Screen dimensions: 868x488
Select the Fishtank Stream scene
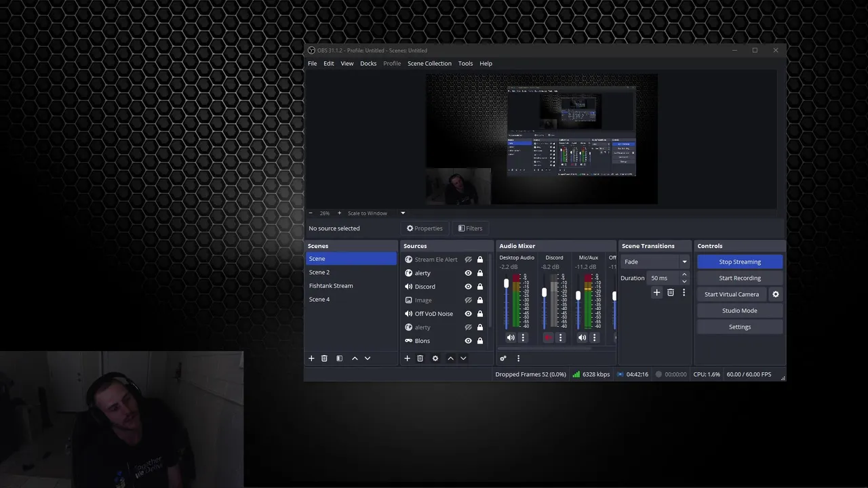coord(351,285)
